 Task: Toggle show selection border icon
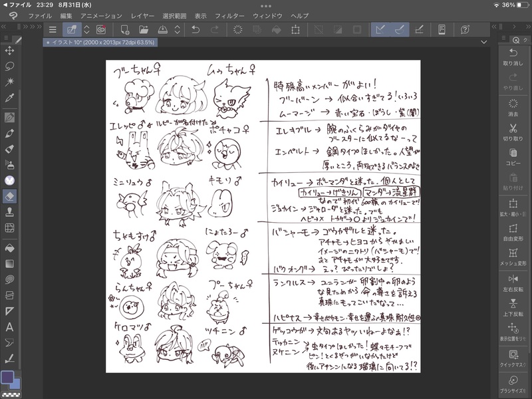click(357, 29)
